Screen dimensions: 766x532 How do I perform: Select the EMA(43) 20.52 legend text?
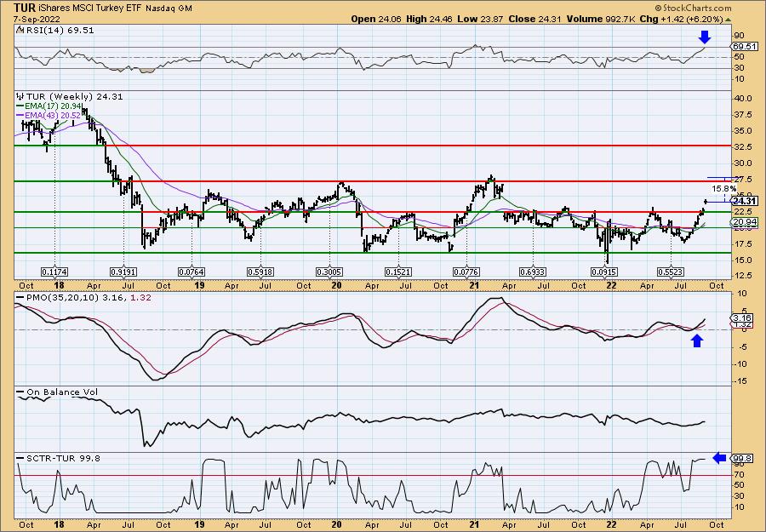[x=52, y=115]
